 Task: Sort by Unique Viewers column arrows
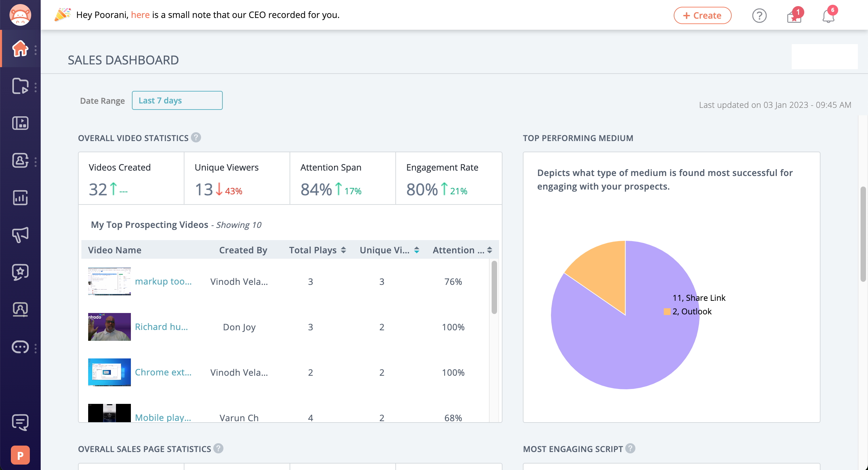pos(417,250)
